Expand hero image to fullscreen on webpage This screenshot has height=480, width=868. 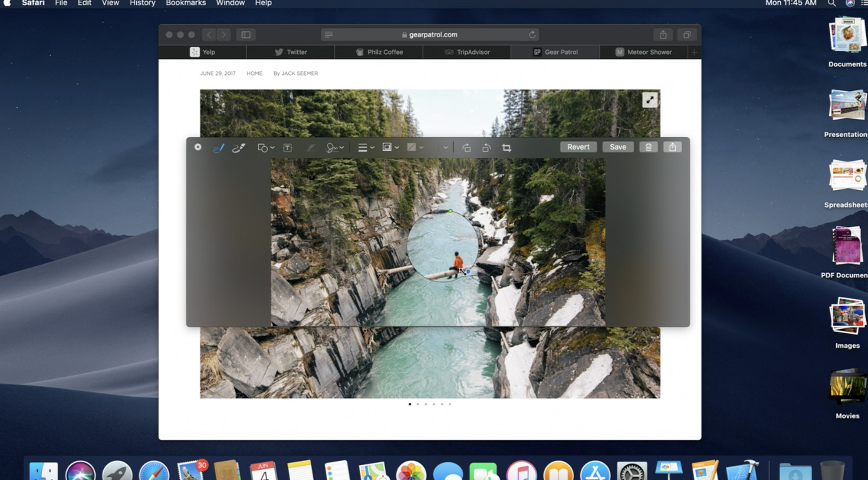(650, 100)
